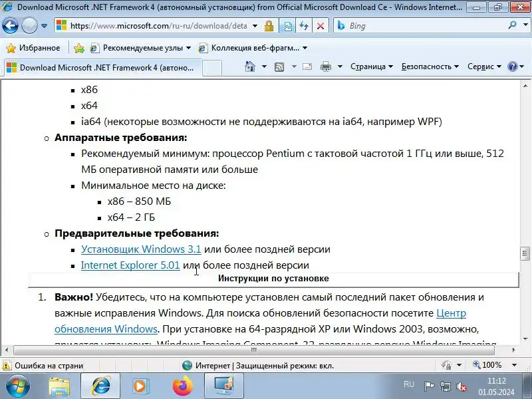Expand the address bar autocomplete dropdown
The image size is (532, 399).
coord(255,26)
